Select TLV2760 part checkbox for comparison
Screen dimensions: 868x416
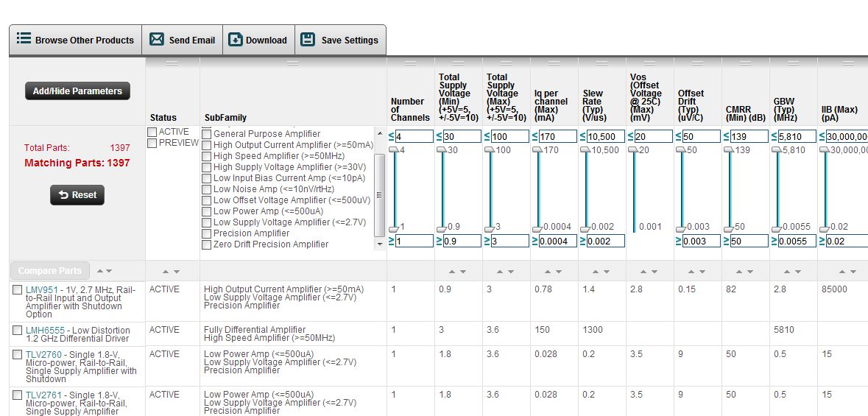tap(17, 354)
